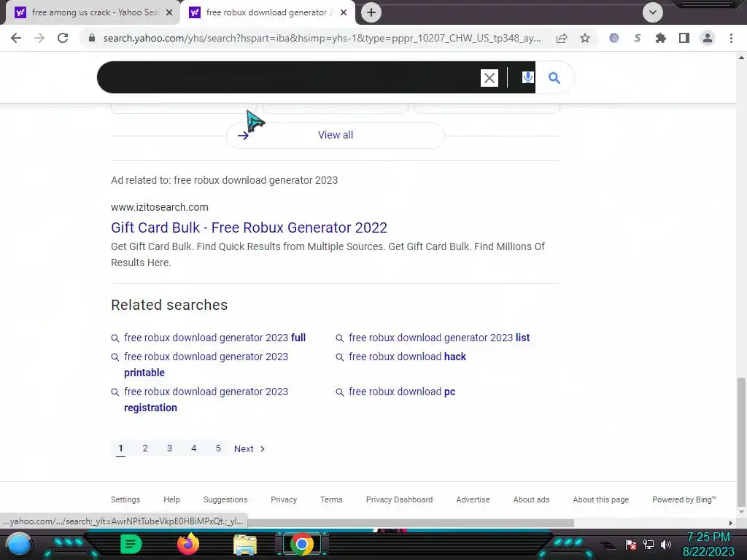Screen dimensions: 747x560
Task: Click current page number 1
Action: pyautogui.click(x=120, y=448)
